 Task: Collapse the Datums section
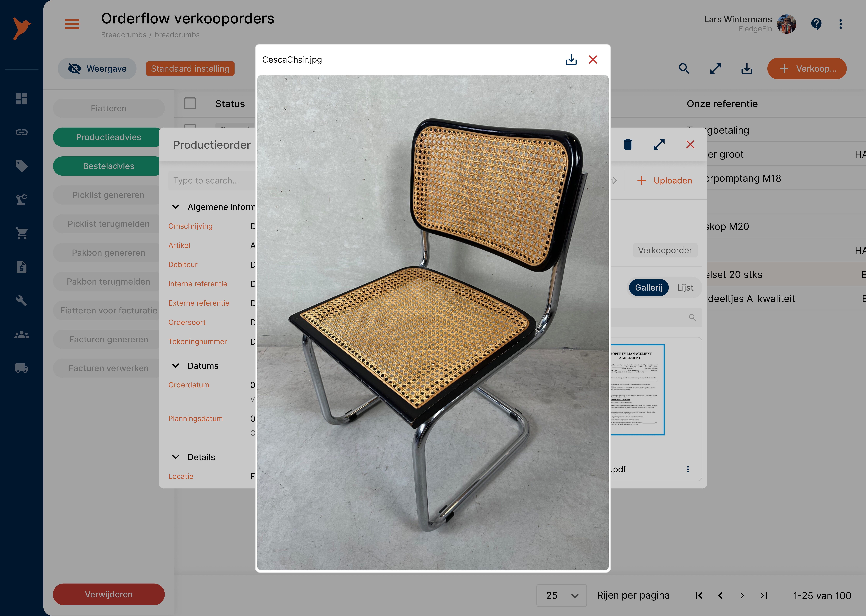176,366
